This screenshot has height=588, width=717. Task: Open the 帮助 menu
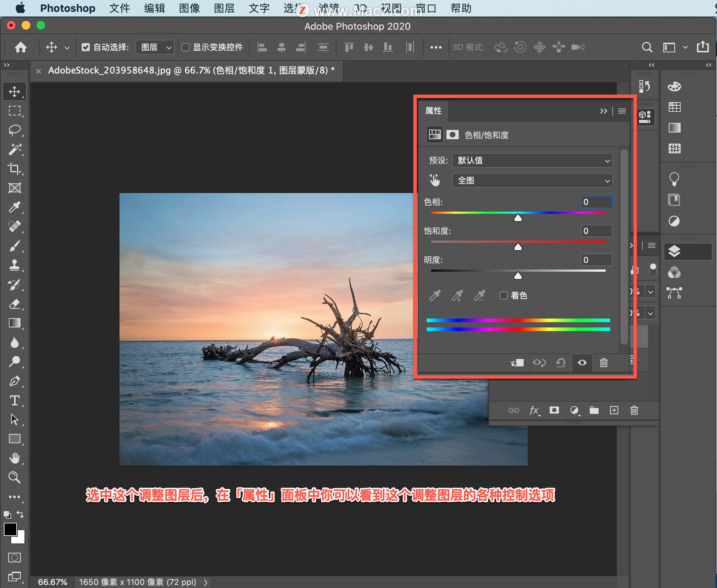coord(461,8)
